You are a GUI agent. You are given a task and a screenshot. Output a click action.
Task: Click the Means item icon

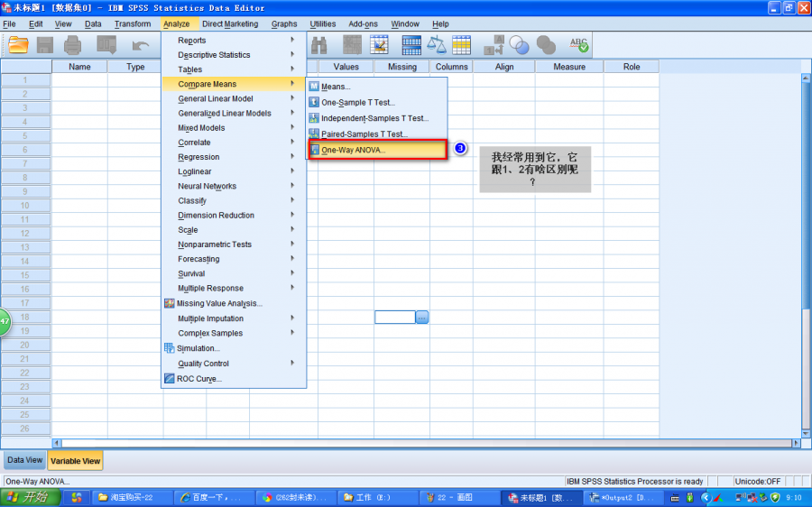[x=314, y=87]
